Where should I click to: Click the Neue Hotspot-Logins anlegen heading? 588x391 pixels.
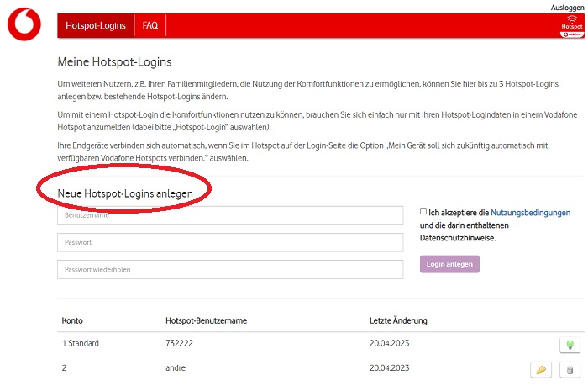[x=125, y=193]
